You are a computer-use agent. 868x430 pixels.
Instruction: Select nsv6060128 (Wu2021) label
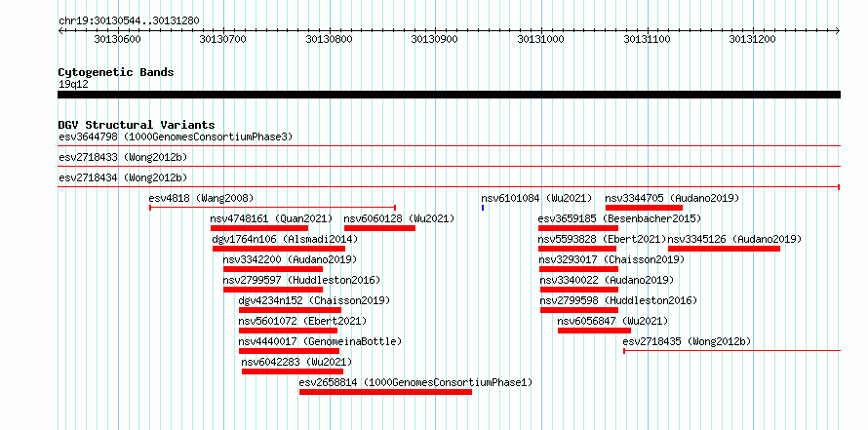399,218
